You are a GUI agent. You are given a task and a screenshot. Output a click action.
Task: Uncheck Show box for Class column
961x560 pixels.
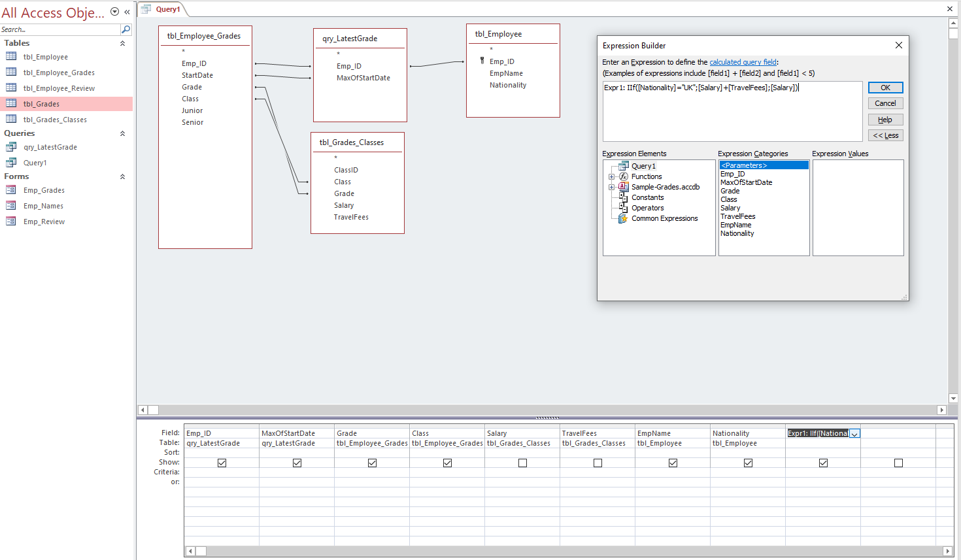tap(448, 463)
